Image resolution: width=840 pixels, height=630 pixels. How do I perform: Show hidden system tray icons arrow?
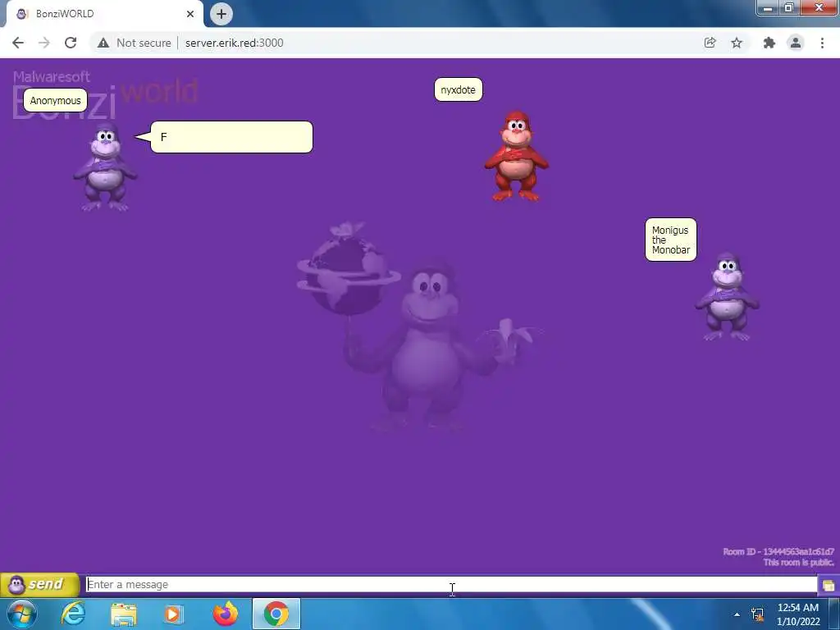(737, 614)
